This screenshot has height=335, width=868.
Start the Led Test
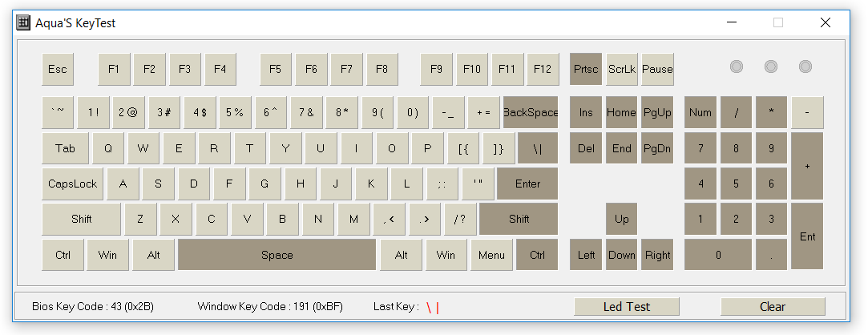[627, 307]
